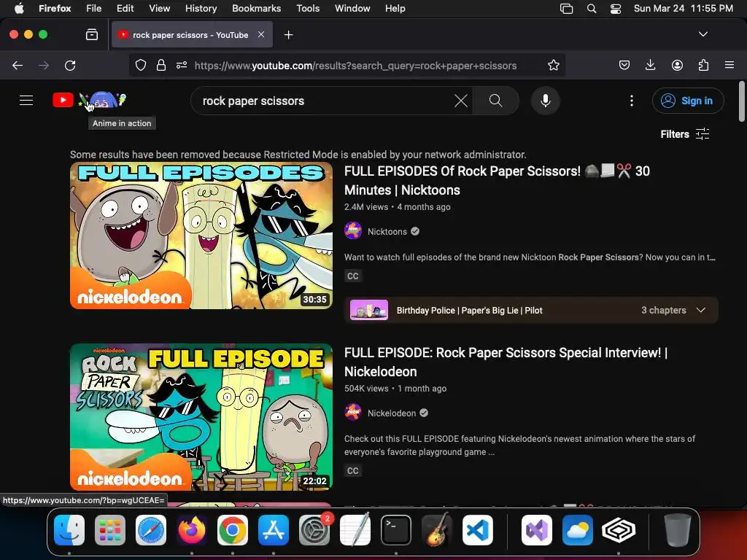Screen dimensions: 747x560
Task: Open Birthday Police chapter link
Action: tap(469, 311)
